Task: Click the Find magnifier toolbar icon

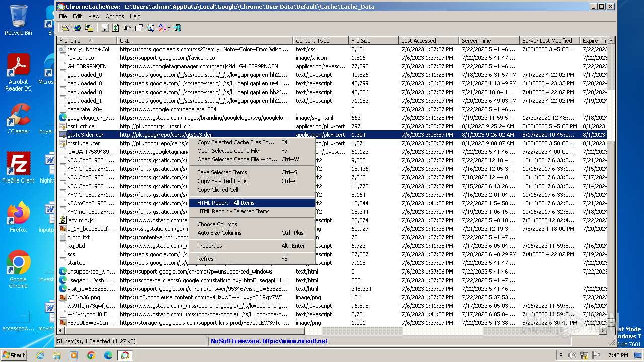Action: [151, 28]
